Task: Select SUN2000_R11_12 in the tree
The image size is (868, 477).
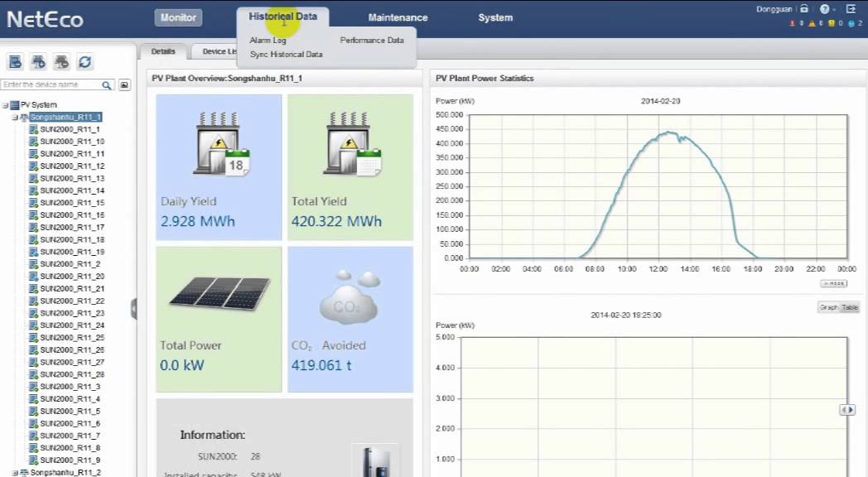Action: (x=72, y=166)
